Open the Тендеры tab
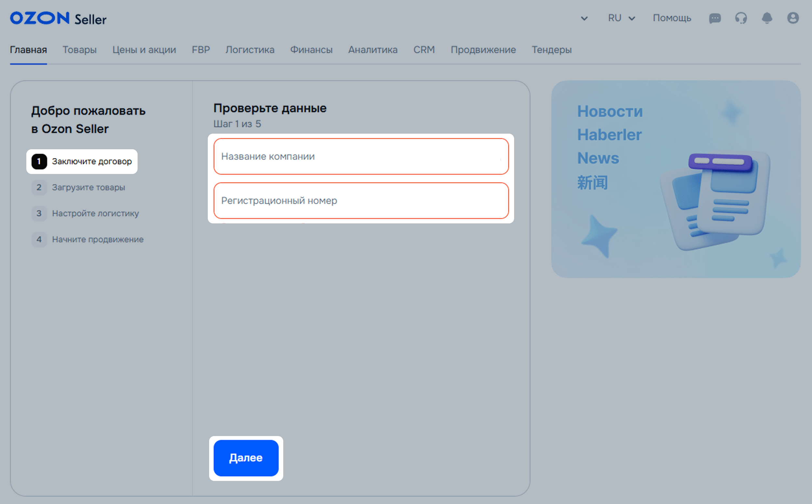 tap(552, 50)
